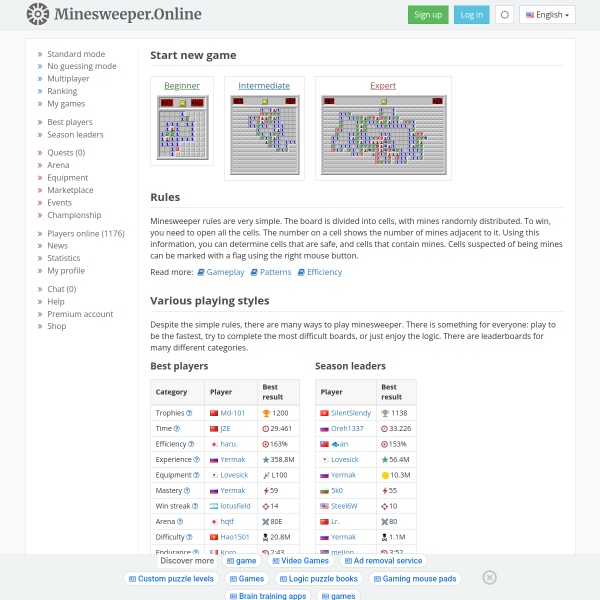The image size is (600, 600).
Task: Click the Efficiency category help icon
Action: 191,444
